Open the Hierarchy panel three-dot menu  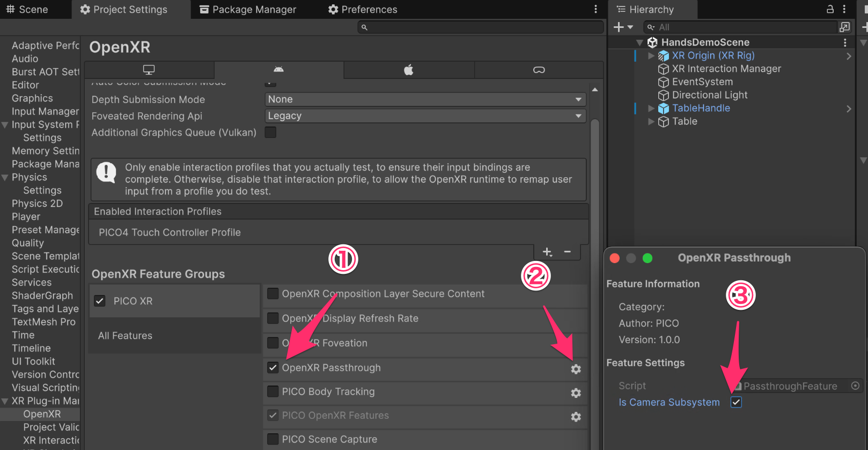[844, 9]
